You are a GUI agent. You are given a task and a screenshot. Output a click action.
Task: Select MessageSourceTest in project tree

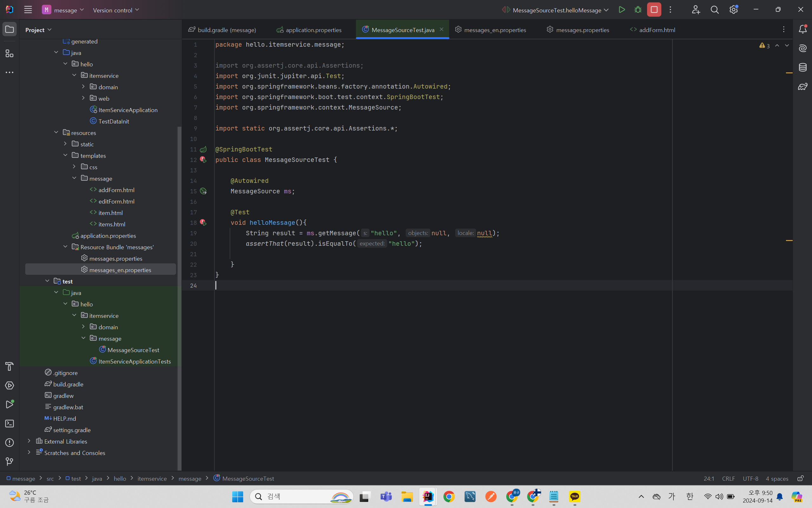pos(133,350)
